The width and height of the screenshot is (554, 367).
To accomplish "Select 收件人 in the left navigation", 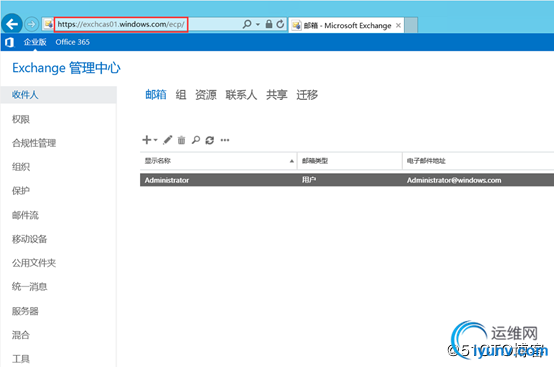I will click(x=59, y=95).
